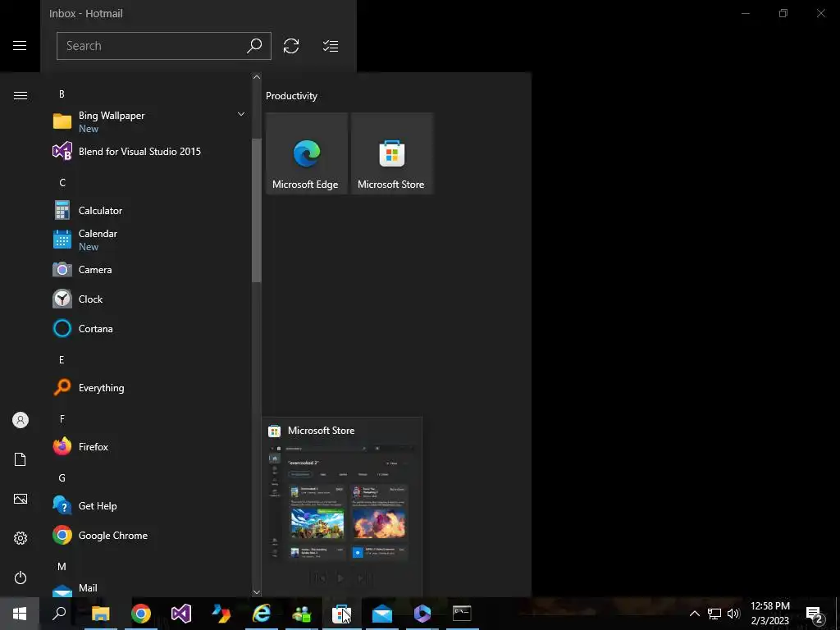Viewport: 840px width, 630px height.
Task: Jump to letter B in app list
Action: click(x=62, y=94)
